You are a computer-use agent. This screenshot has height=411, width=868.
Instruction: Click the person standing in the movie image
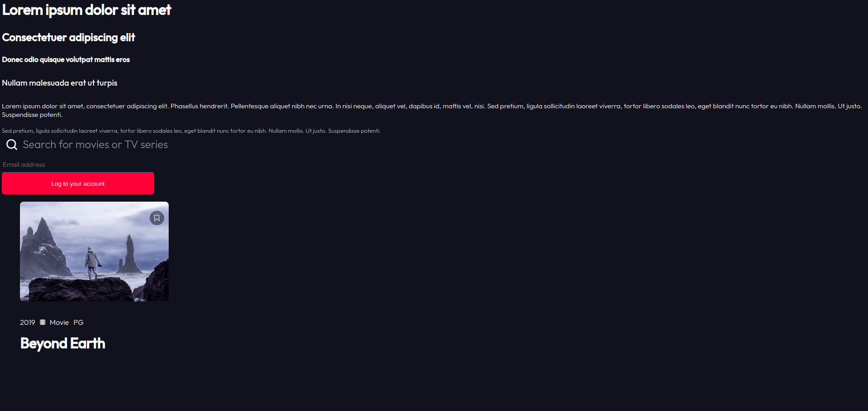[x=93, y=263]
